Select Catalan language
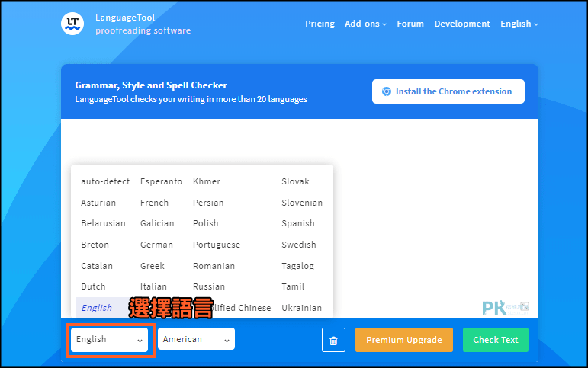The height and width of the screenshot is (368, 588). (97, 266)
